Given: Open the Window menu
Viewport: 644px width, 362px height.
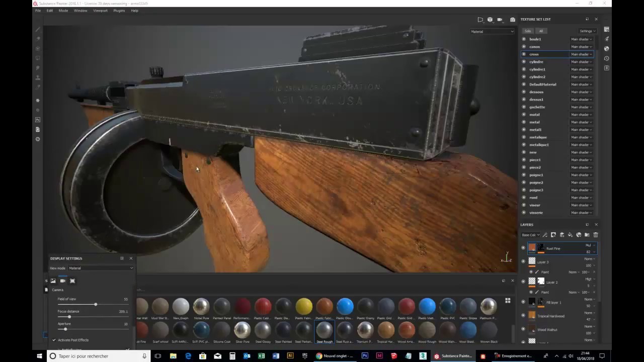Looking at the screenshot, I should point(80,11).
